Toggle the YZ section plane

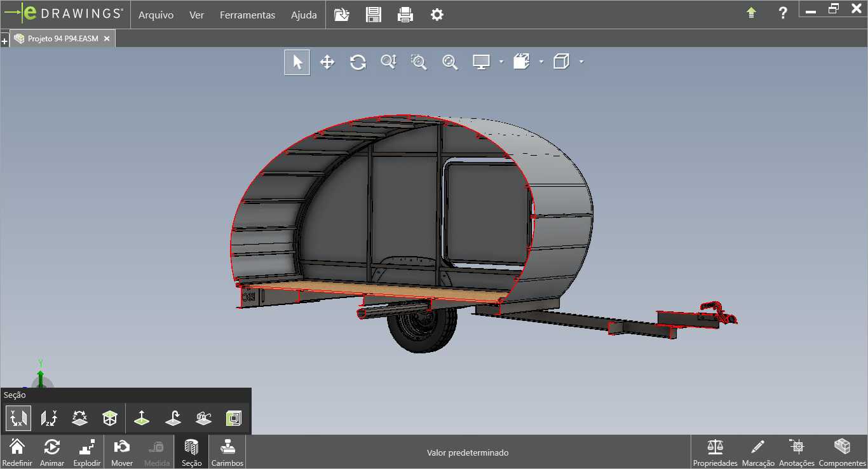[49, 418]
